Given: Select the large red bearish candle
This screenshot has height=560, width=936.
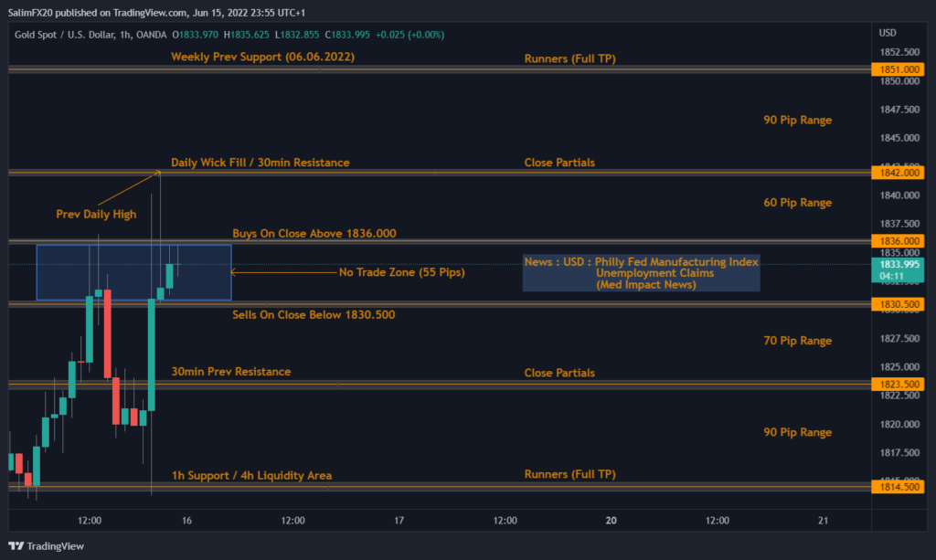Looking at the screenshot, I should click(x=107, y=333).
